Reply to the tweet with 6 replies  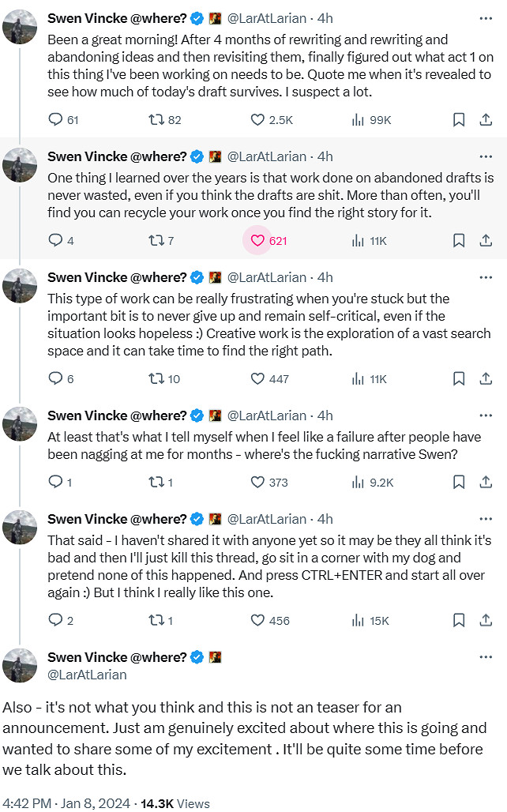(55, 379)
